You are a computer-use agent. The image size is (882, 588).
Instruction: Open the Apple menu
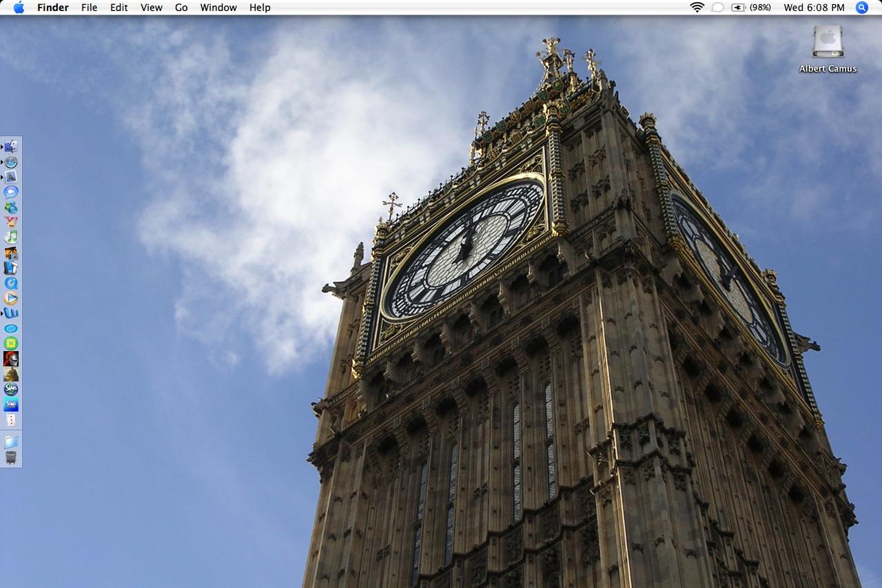(x=19, y=8)
